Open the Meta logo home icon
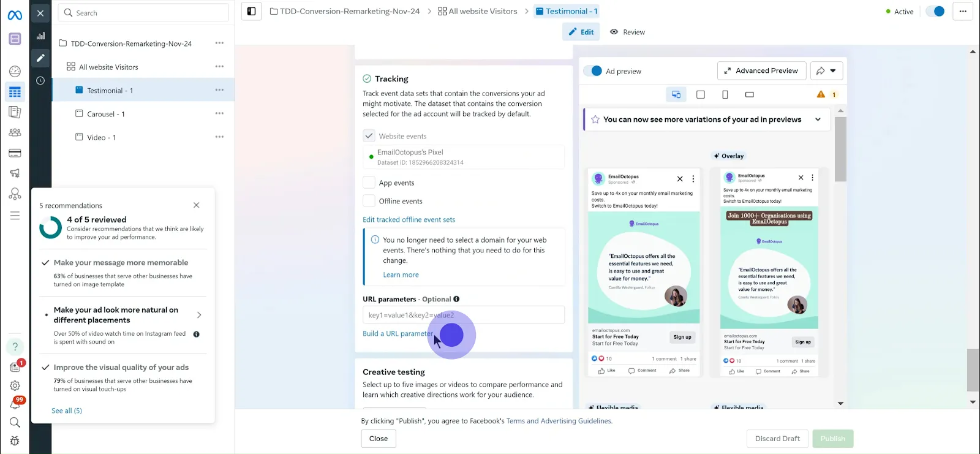 [15, 15]
